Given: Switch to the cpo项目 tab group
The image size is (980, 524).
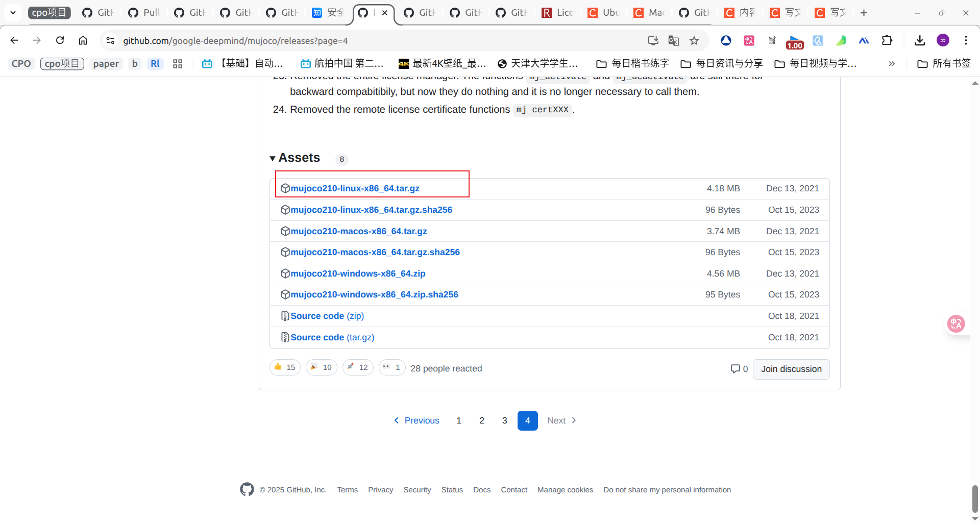Looking at the screenshot, I should pyautogui.click(x=49, y=13).
